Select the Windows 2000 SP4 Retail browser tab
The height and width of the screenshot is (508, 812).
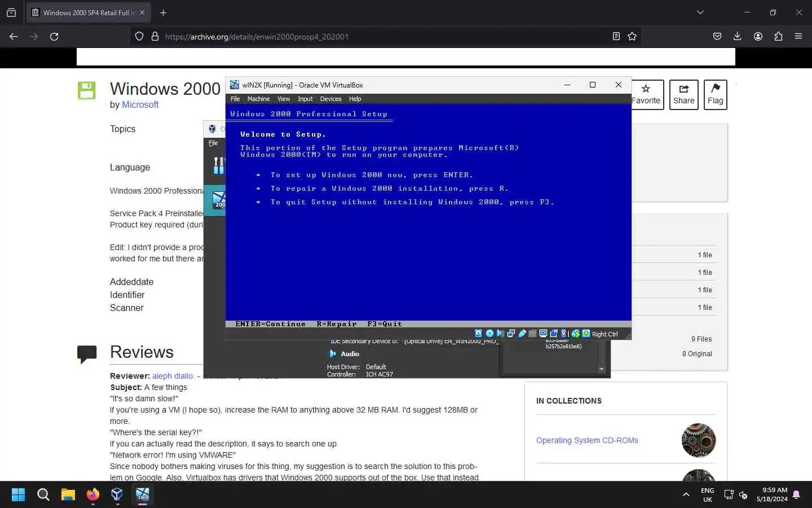tap(89, 12)
